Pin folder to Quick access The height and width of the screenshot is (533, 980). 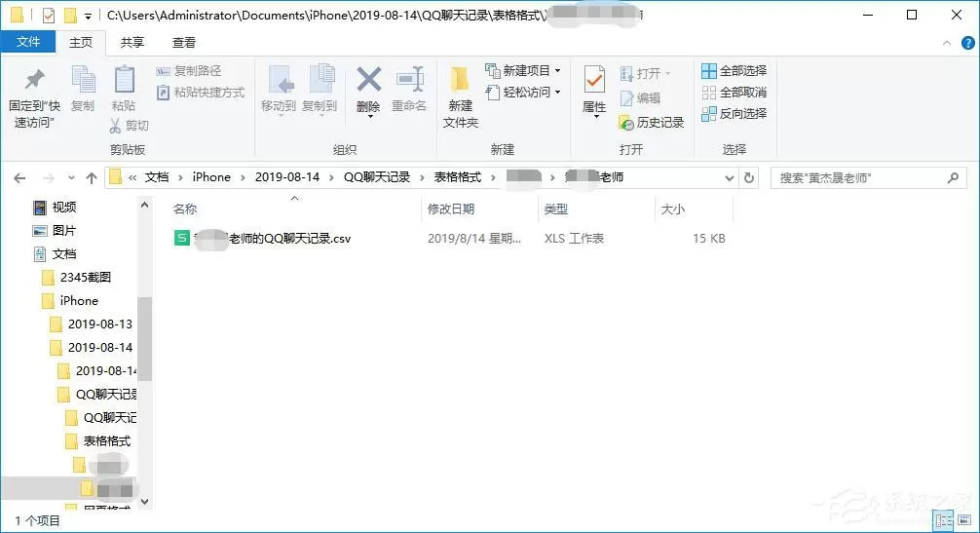coord(34,98)
